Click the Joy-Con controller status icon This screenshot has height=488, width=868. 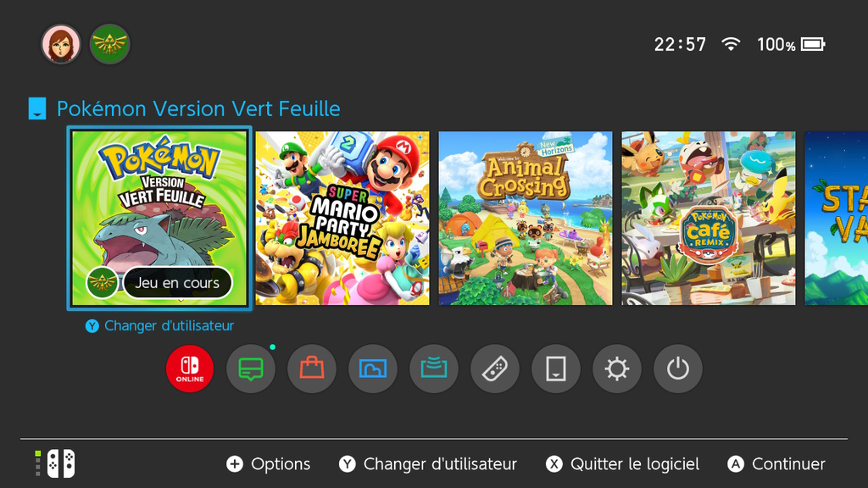(56, 463)
